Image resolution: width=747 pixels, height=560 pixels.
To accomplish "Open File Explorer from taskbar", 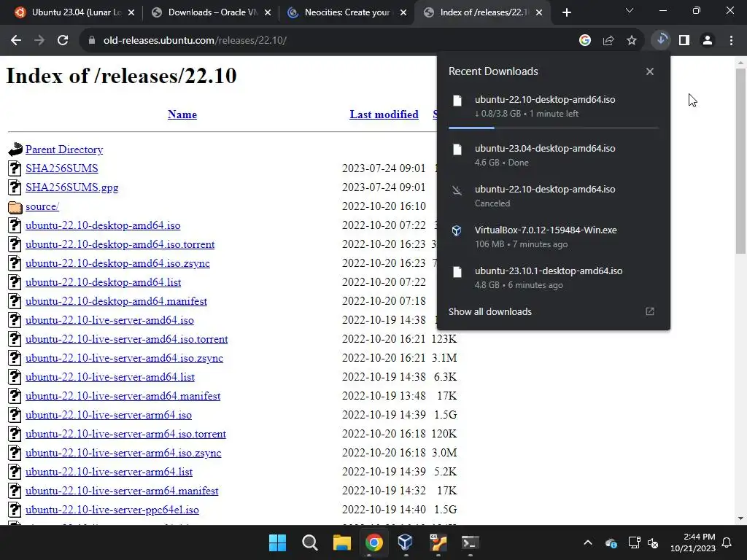I will (x=341, y=542).
